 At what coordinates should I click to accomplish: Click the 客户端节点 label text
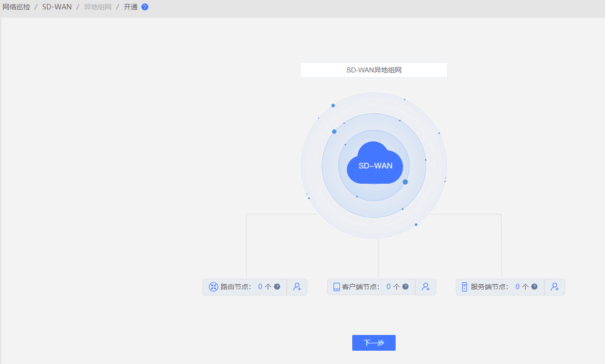pos(361,287)
